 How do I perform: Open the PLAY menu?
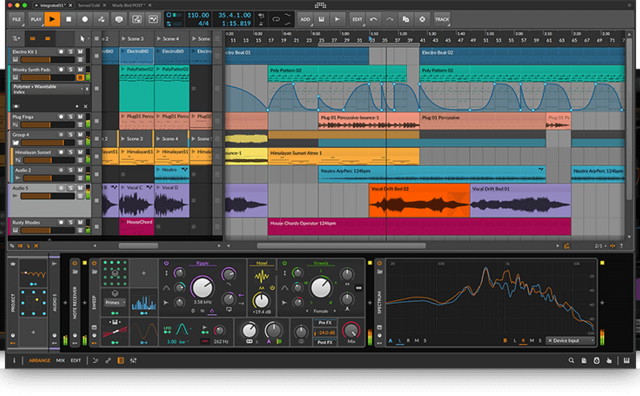pos(36,19)
